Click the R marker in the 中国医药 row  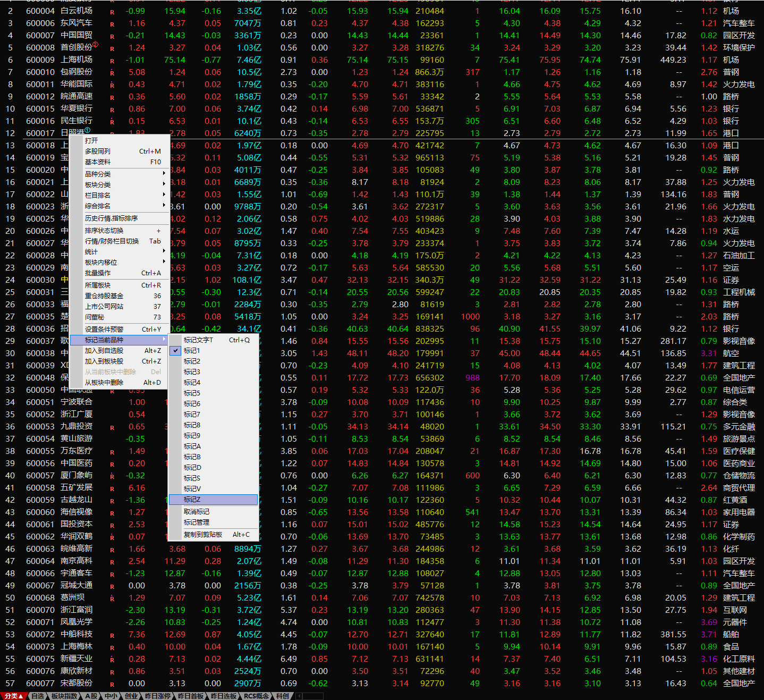coord(112,465)
